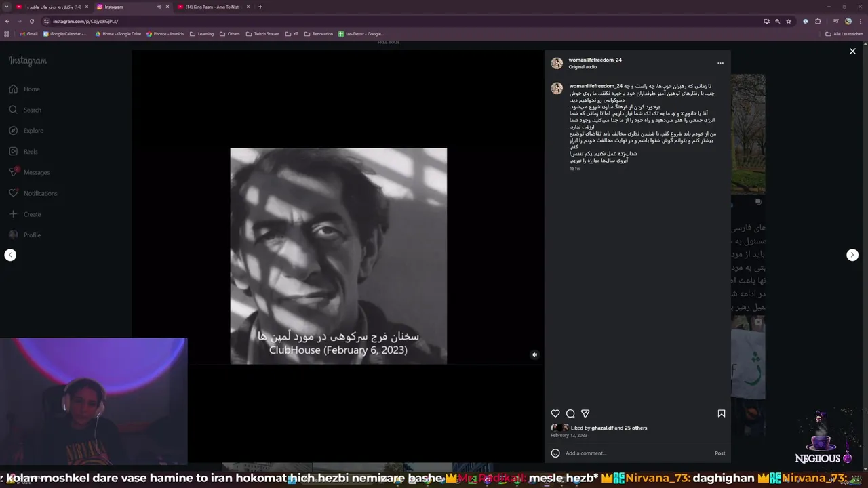Open Photos - Immich bookmark
Viewport: 868px width, 488px height.
click(x=166, y=33)
